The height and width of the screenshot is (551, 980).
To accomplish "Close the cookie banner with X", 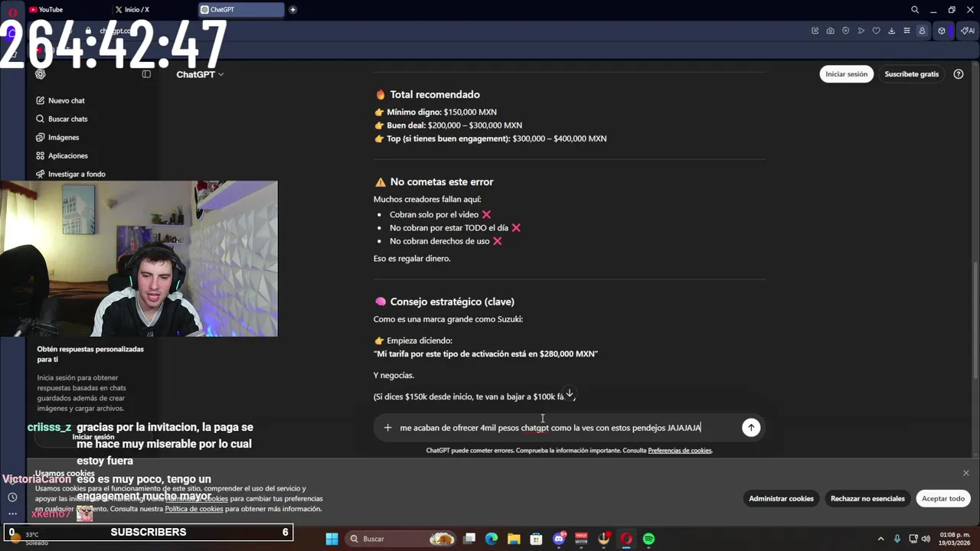I will 966,473.
